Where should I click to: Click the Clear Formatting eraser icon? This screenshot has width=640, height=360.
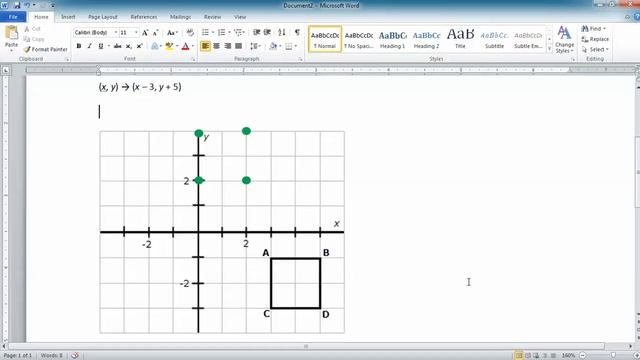tap(190, 33)
